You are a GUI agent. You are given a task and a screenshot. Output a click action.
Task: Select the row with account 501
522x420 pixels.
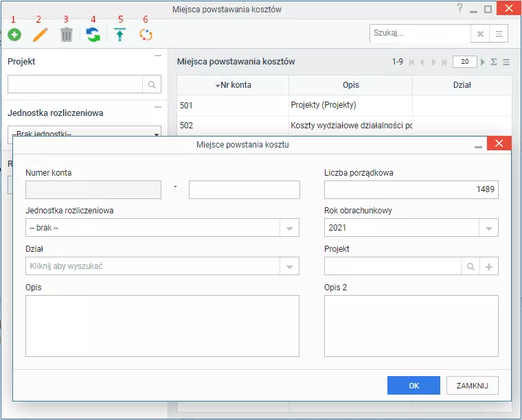(344, 106)
